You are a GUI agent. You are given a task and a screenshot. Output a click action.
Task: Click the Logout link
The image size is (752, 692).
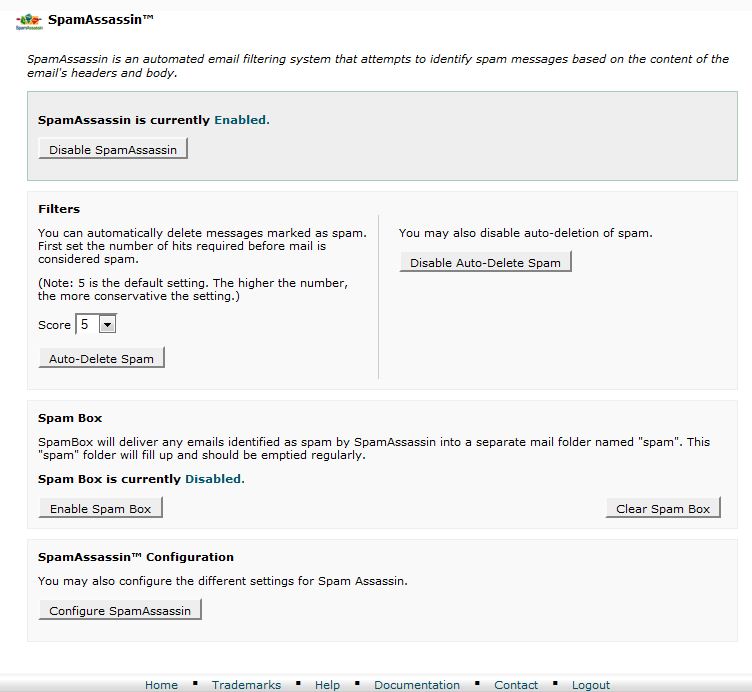click(591, 685)
